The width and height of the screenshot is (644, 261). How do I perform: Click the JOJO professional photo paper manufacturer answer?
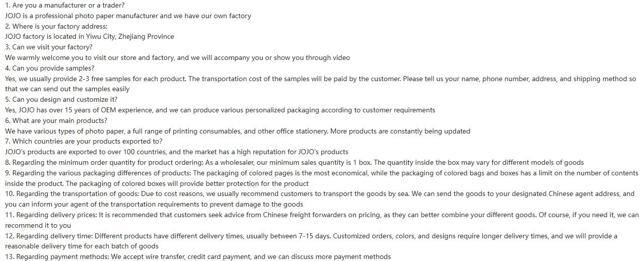[x=128, y=16]
